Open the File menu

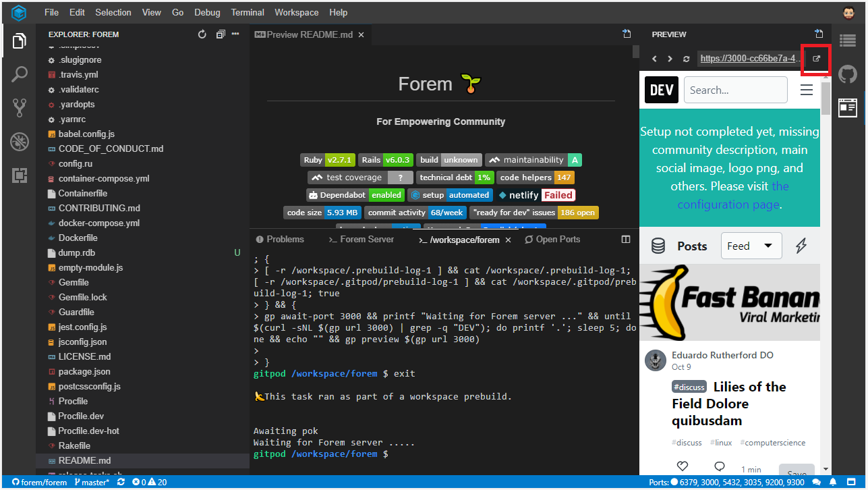click(51, 12)
